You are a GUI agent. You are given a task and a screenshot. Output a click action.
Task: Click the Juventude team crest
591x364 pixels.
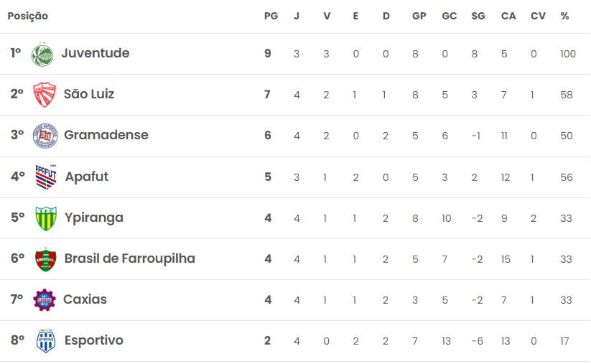tap(42, 54)
